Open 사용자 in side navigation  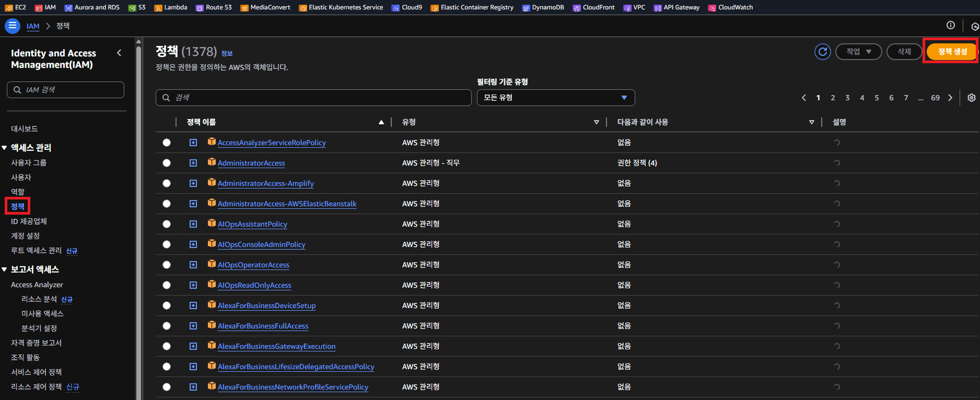coord(21,177)
